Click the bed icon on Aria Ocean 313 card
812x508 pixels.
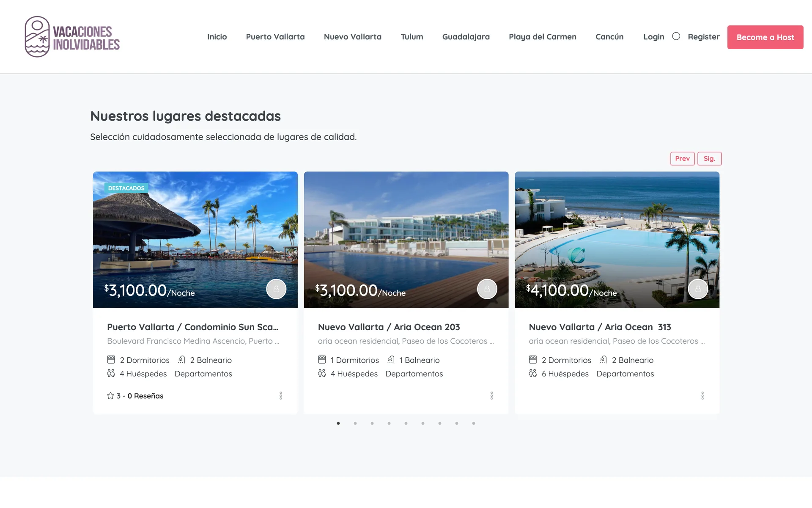point(533,359)
